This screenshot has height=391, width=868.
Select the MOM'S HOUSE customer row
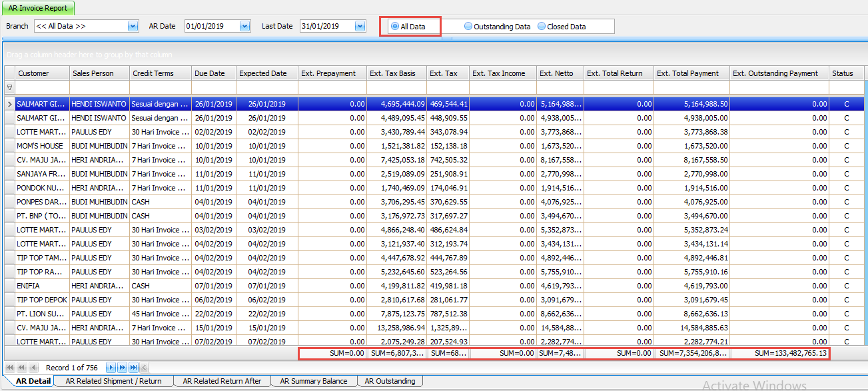click(x=434, y=146)
